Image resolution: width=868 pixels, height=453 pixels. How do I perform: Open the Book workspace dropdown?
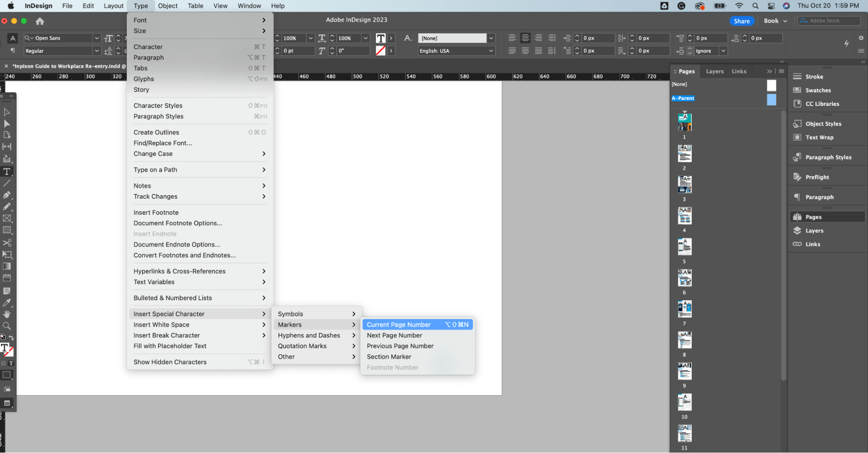coord(776,21)
